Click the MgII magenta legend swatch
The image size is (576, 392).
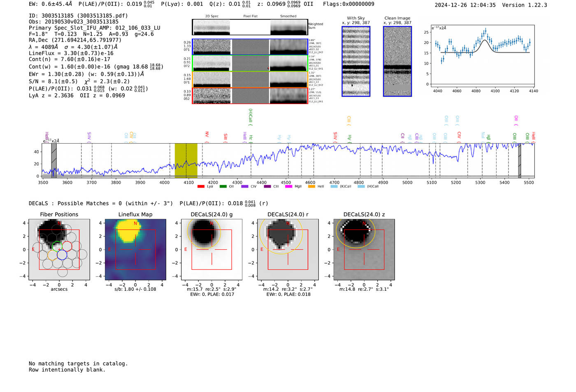(x=289, y=186)
